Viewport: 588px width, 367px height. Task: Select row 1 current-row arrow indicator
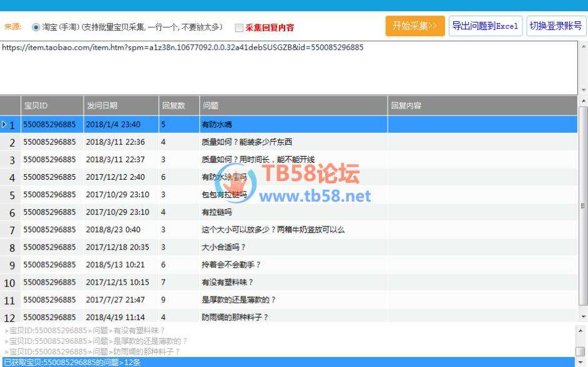5,125
